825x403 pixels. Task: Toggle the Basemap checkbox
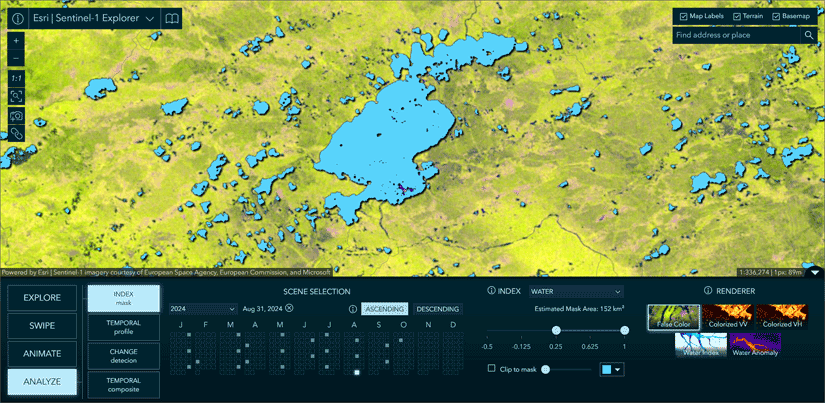point(776,16)
